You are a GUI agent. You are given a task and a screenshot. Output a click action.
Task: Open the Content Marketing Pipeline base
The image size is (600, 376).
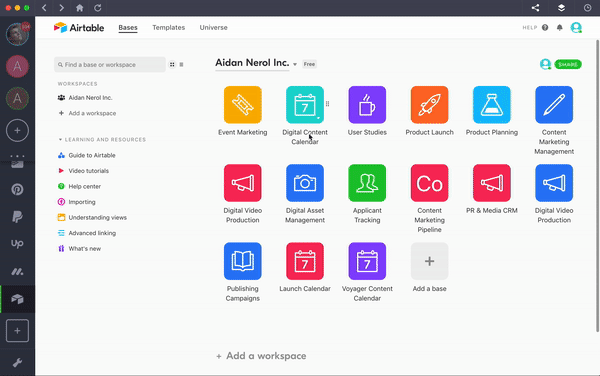tap(429, 183)
